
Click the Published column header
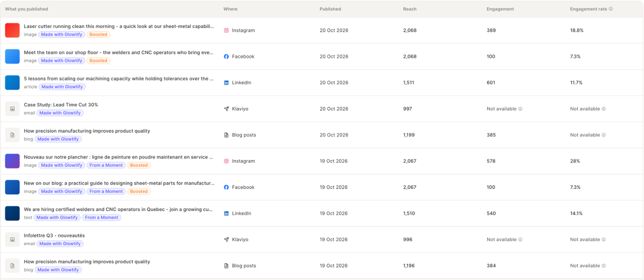tap(330, 9)
